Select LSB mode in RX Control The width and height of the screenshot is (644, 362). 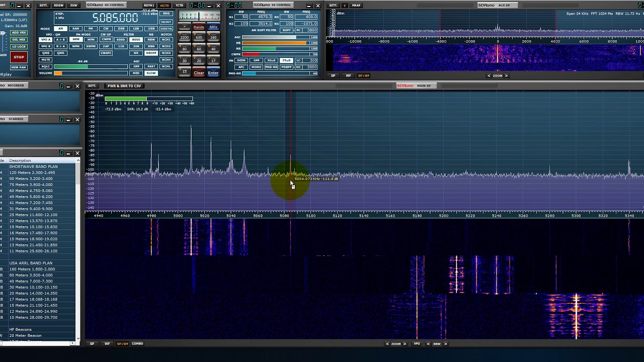(136, 29)
